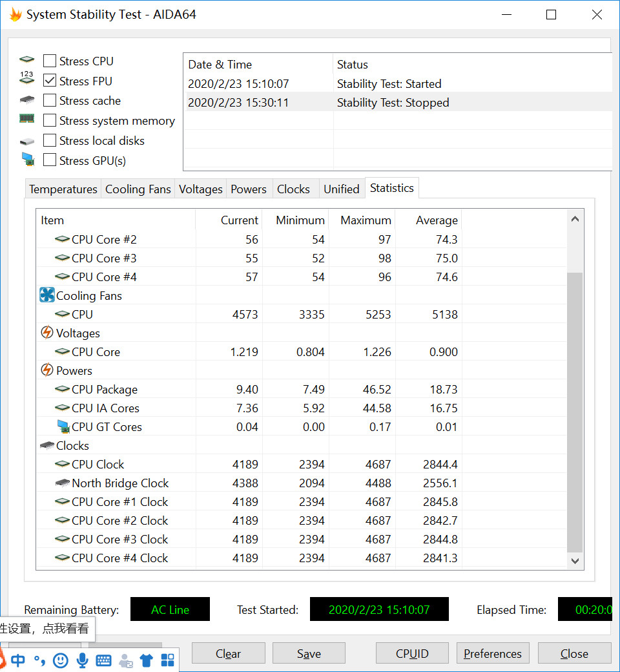This screenshot has width=620, height=672.
Task: Switch to the Unified tab
Action: click(342, 189)
